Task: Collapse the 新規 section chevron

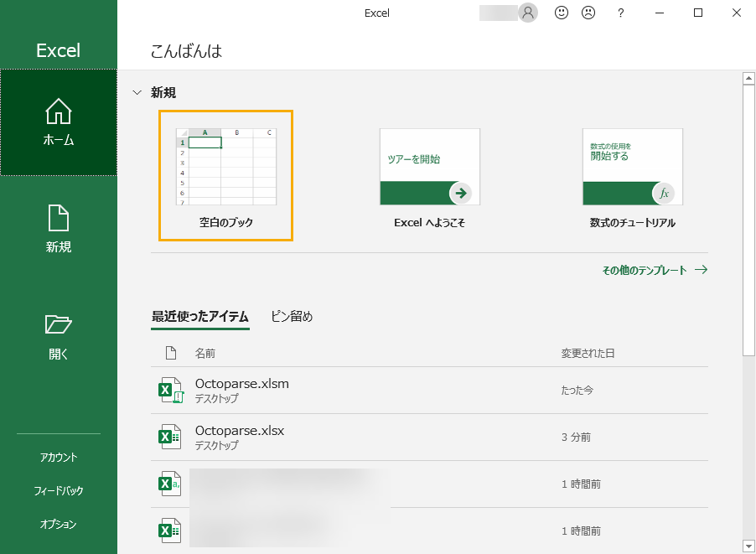Action: (137, 92)
